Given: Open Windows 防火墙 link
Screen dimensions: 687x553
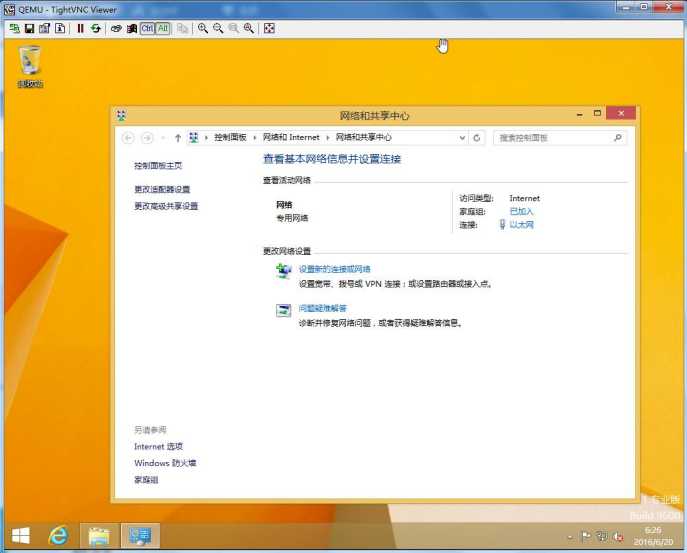Looking at the screenshot, I should click(x=165, y=463).
